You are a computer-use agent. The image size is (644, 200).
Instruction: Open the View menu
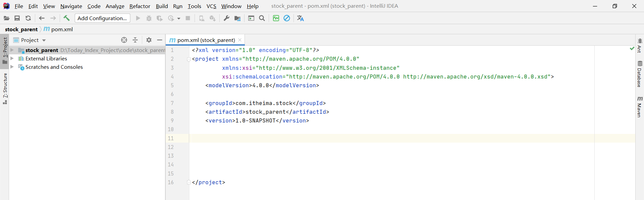[49, 6]
